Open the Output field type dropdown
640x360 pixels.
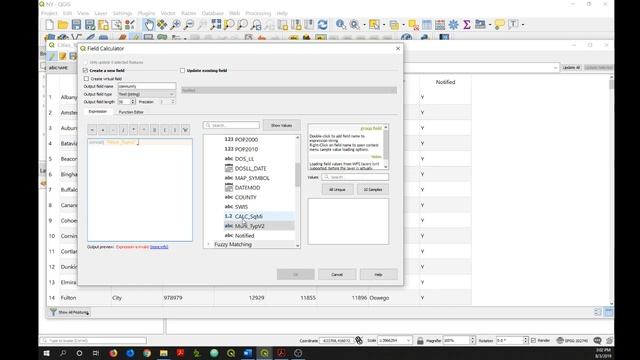tap(147, 94)
